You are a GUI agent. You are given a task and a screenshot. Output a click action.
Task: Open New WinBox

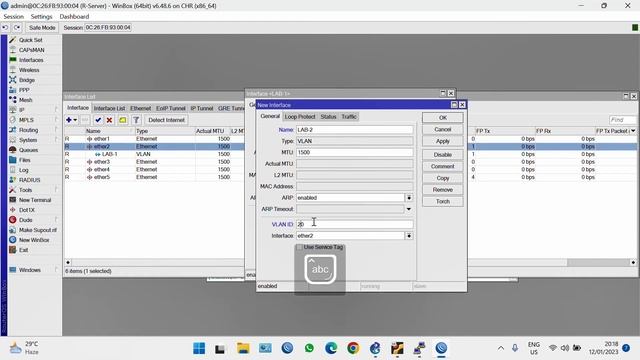tap(34, 240)
